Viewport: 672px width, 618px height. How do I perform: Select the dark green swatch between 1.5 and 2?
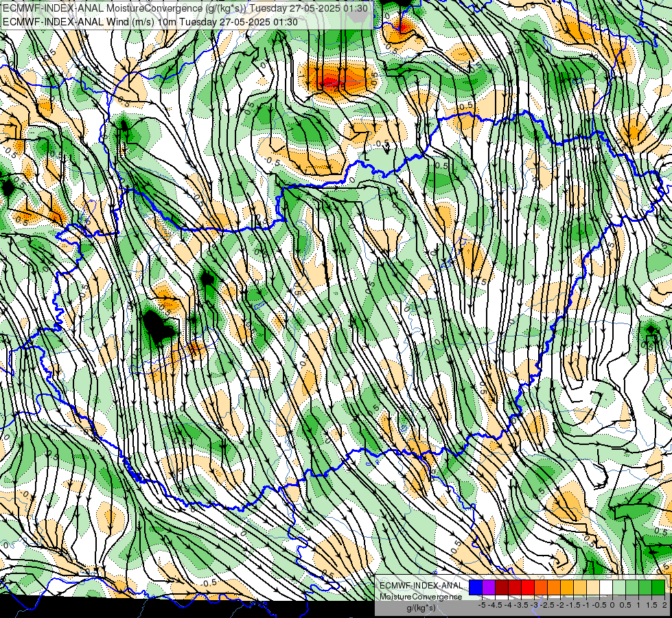click(x=658, y=588)
